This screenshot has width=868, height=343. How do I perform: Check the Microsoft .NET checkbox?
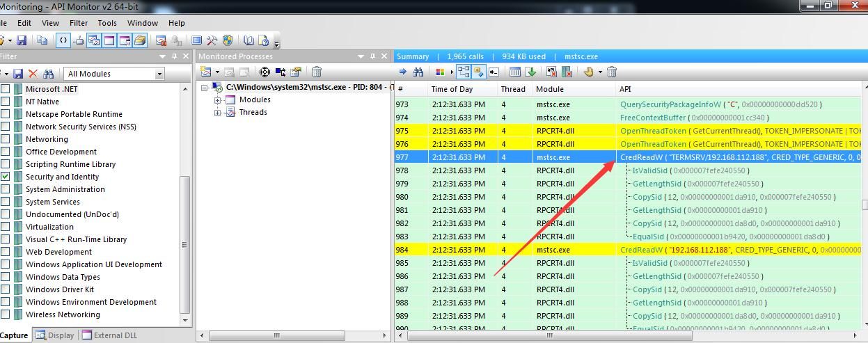[6, 89]
